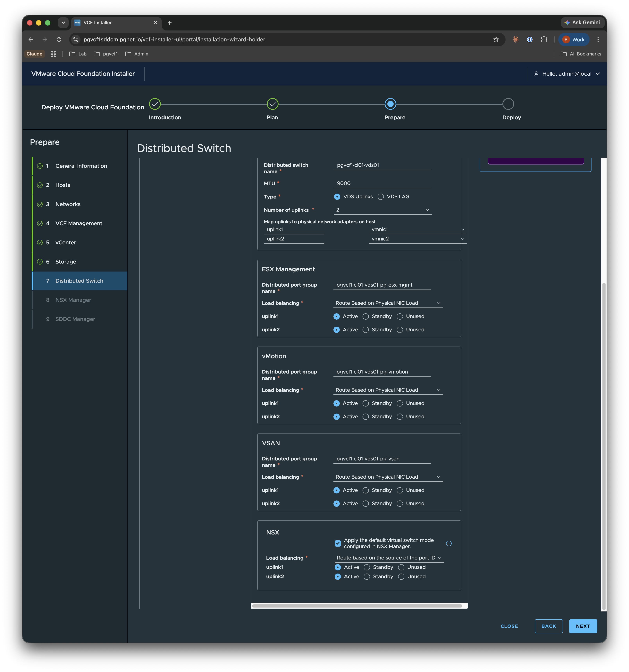Go to Storage step
Image resolution: width=629 pixels, height=672 pixels.
click(80, 262)
